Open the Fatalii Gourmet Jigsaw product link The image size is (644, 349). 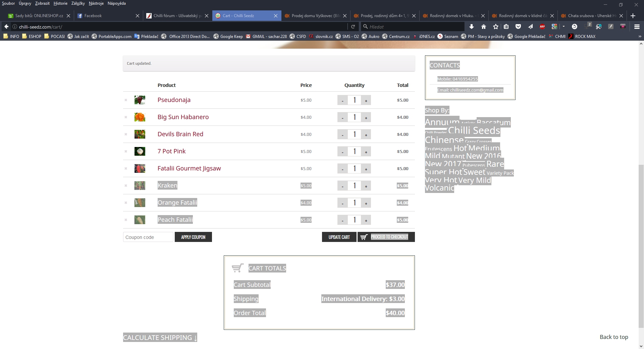189,168
